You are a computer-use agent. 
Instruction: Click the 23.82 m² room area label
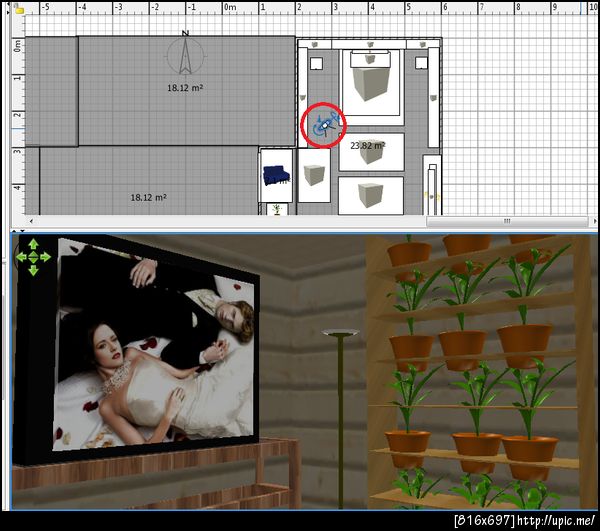pos(368,146)
